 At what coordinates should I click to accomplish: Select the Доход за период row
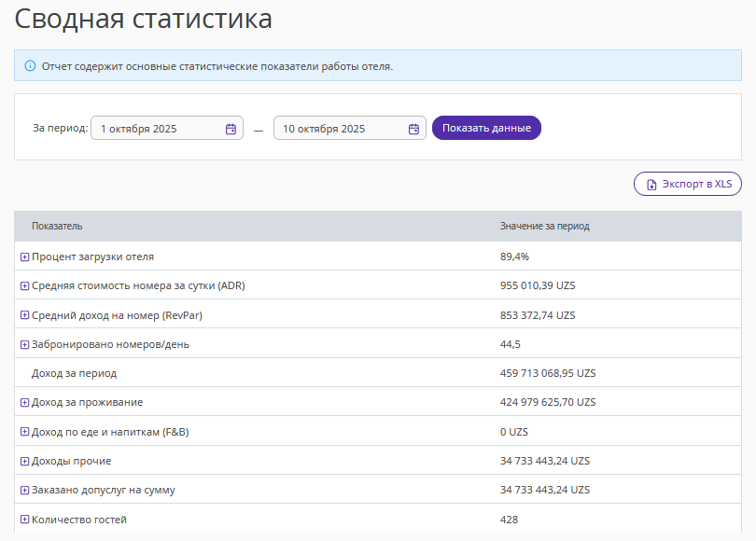[74, 373]
